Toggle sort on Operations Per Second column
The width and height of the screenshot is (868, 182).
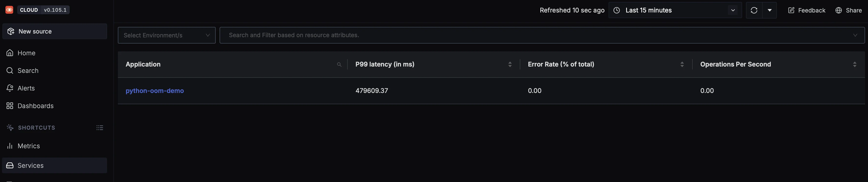coord(855,64)
